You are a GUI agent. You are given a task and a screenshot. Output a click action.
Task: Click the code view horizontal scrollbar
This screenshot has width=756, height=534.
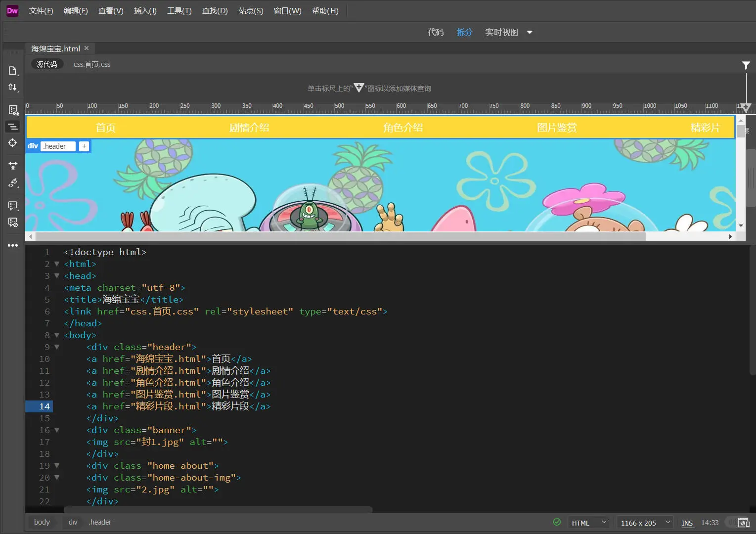[218, 509]
